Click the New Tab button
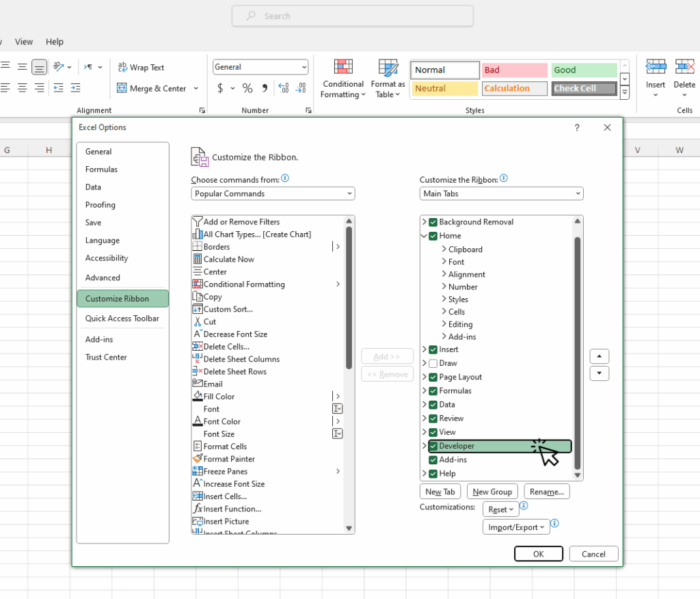This screenshot has height=599, width=700. tap(440, 492)
